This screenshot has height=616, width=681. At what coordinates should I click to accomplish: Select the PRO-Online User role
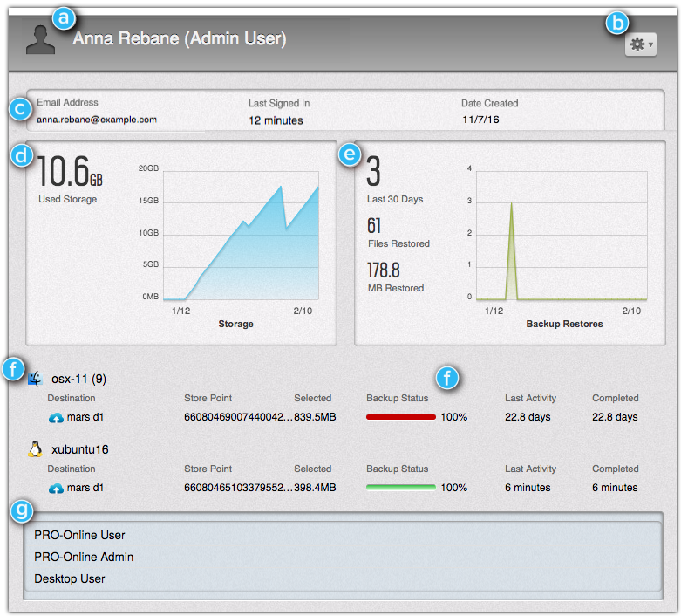point(79,535)
